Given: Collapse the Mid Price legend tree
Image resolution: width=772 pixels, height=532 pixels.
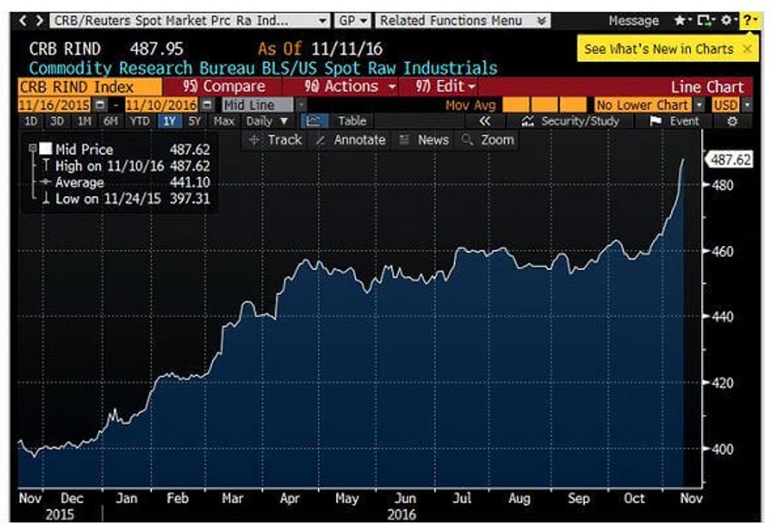Looking at the screenshot, I should [x=32, y=148].
